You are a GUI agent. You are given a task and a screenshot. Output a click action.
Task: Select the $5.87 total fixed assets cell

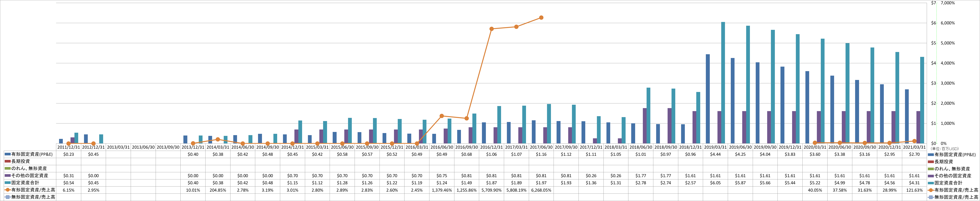740,183
